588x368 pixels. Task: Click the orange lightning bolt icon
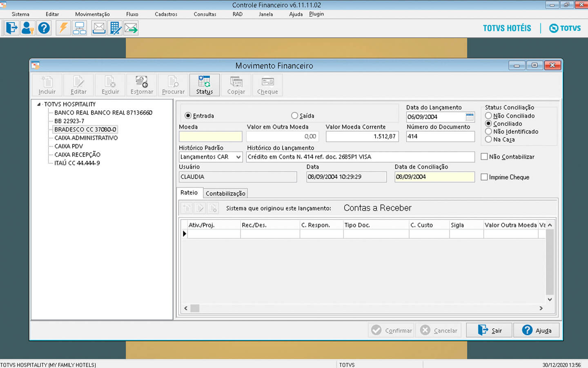click(x=63, y=28)
